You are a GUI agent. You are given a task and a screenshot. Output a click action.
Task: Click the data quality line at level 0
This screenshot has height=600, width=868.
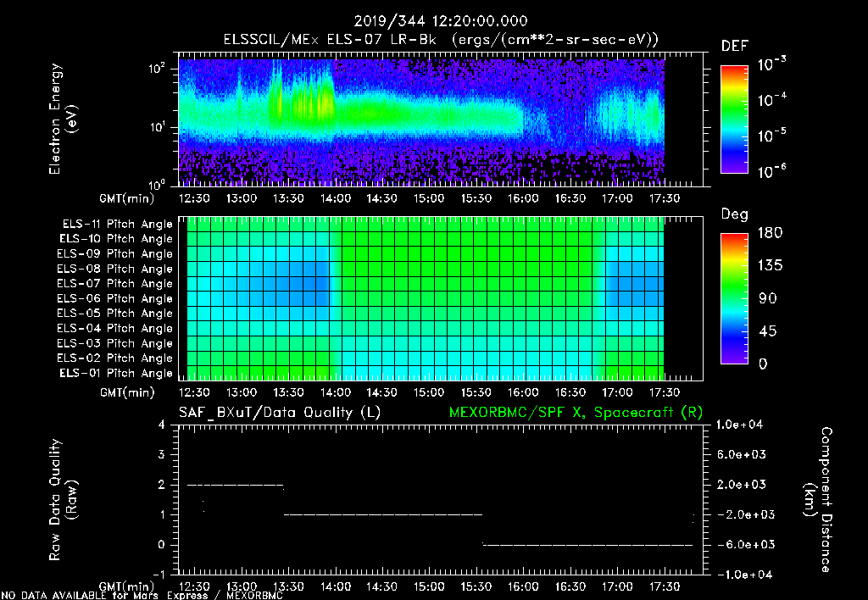[x=588, y=545]
